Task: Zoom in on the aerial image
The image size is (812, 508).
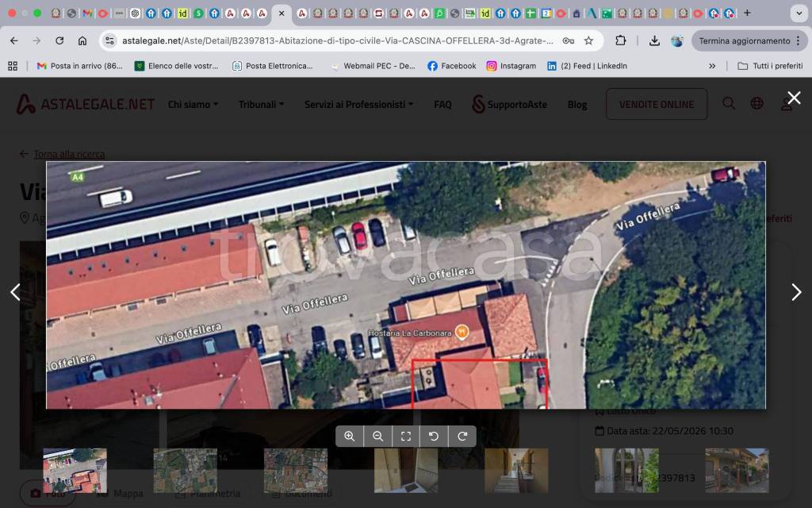Action: pyautogui.click(x=350, y=437)
